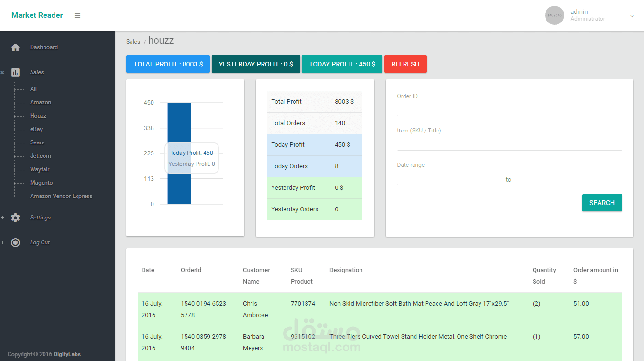
Task: Select Houzz under Sales
Action: (x=38, y=116)
